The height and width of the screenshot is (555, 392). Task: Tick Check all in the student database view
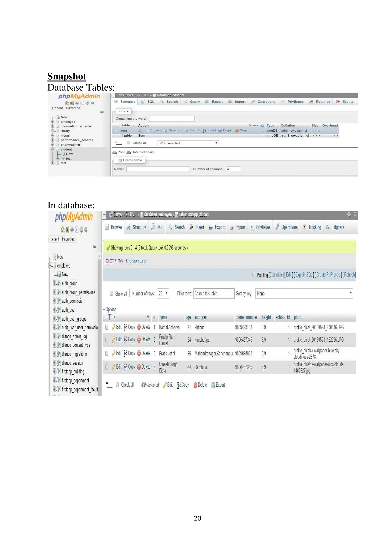click(x=128, y=143)
